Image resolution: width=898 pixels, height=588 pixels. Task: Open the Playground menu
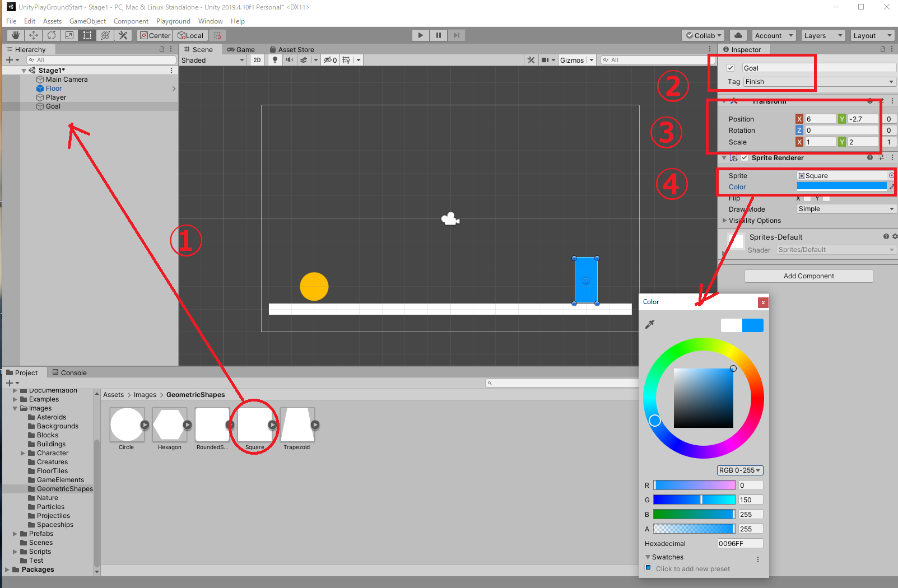click(x=173, y=21)
